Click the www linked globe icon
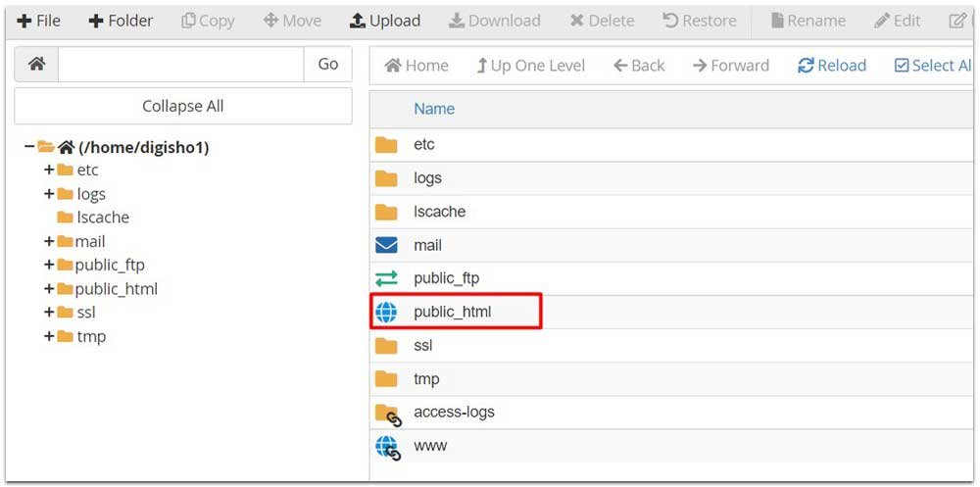The width and height of the screenshot is (980, 487). coord(388,448)
